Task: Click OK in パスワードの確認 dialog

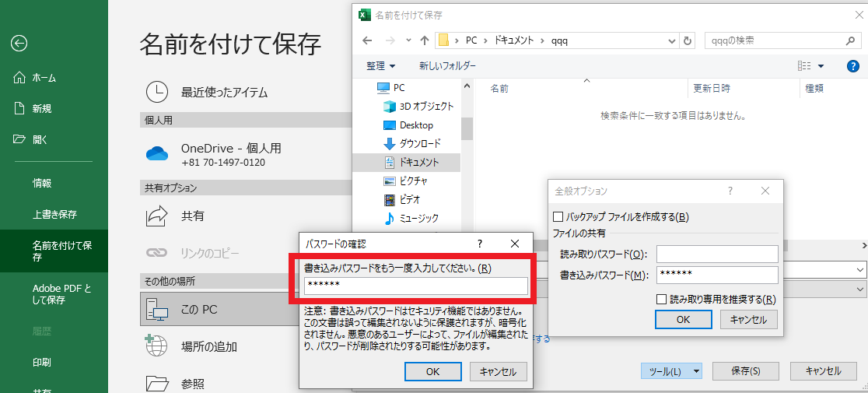Action: click(x=433, y=372)
